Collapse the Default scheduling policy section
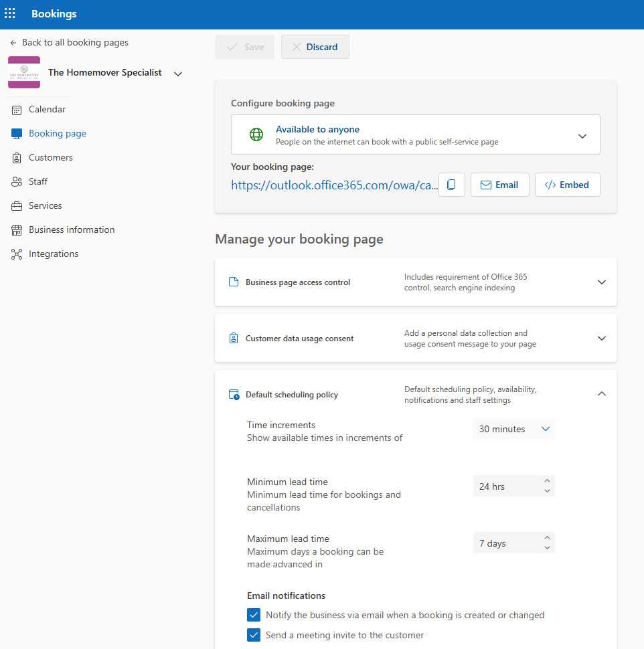 click(x=602, y=393)
